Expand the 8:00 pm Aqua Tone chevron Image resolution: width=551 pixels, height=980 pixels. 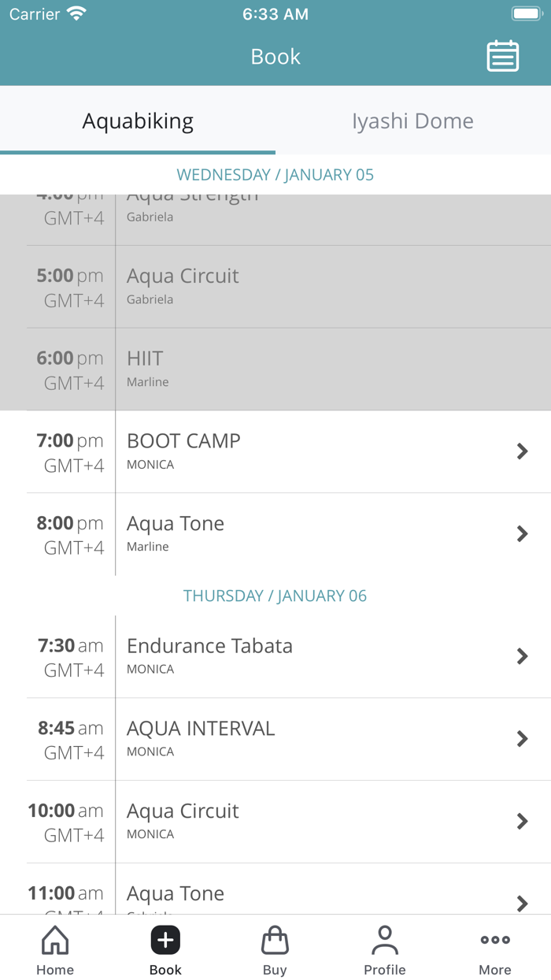click(x=522, y=533)
